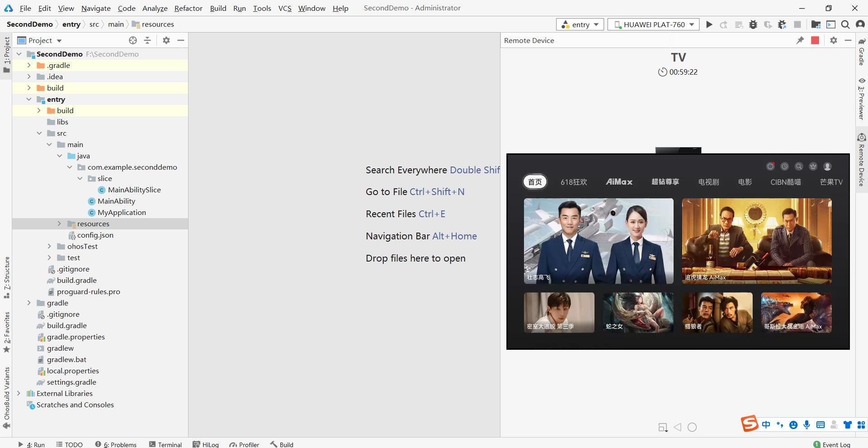
Task: Click TV search magnifier icon
Action: point(799,167)
